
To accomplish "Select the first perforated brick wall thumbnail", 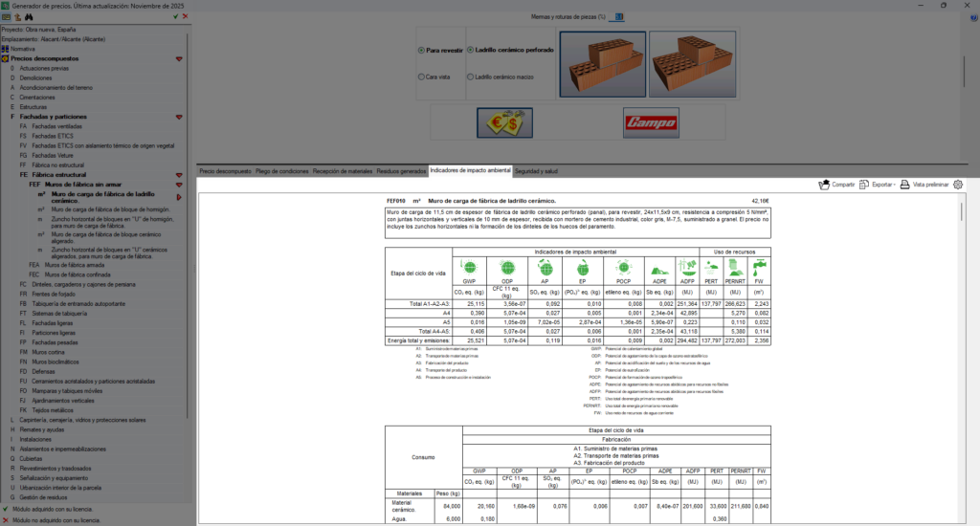I will [603, 64].
